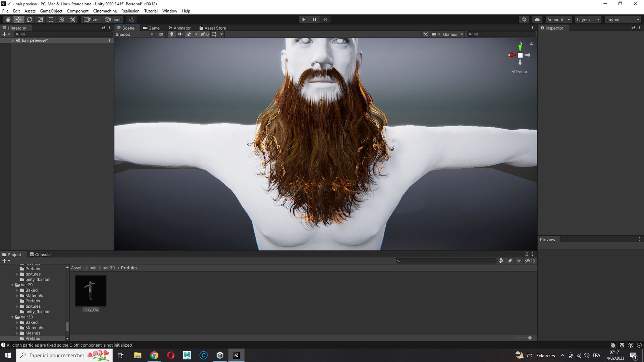Select unity_fbx prefab thumbnail
Viewport: 644px width, 362px height.
coord(91,291)
